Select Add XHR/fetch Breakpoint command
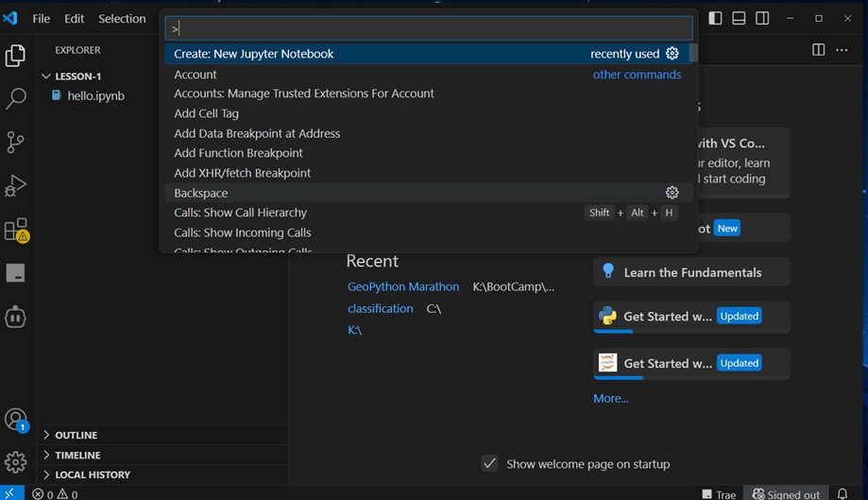The image size is (868, 500). [x=429, y=173]
